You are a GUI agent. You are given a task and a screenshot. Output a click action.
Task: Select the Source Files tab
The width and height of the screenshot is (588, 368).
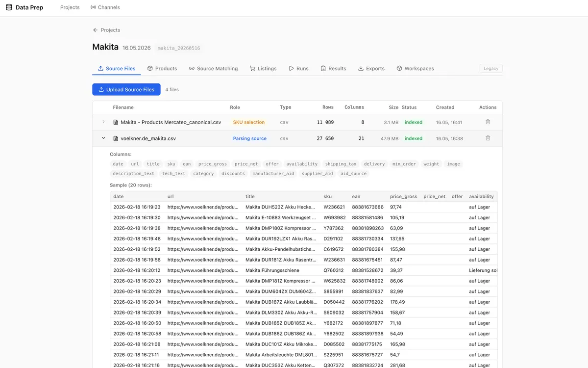(x=117, y=69)
